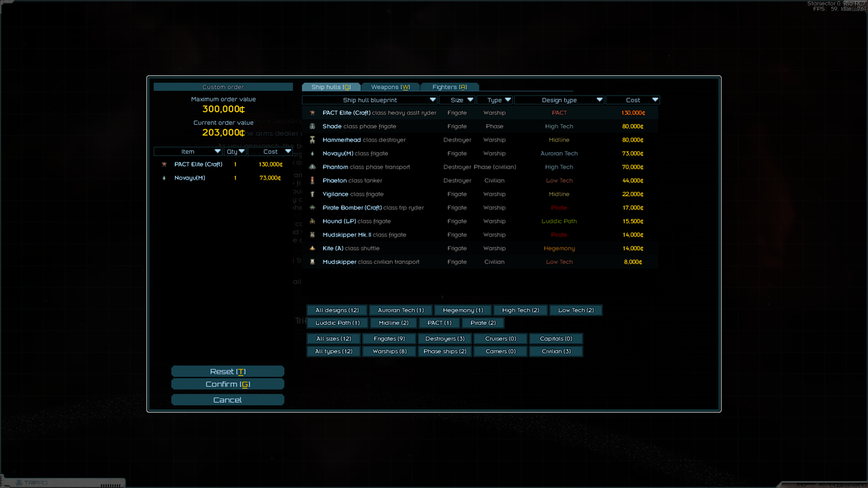Switch to the Ship hulls tab

[x=331, y=87]
